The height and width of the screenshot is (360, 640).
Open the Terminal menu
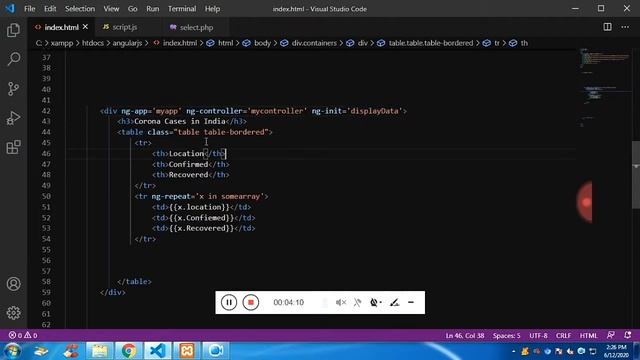coord(182,9)
